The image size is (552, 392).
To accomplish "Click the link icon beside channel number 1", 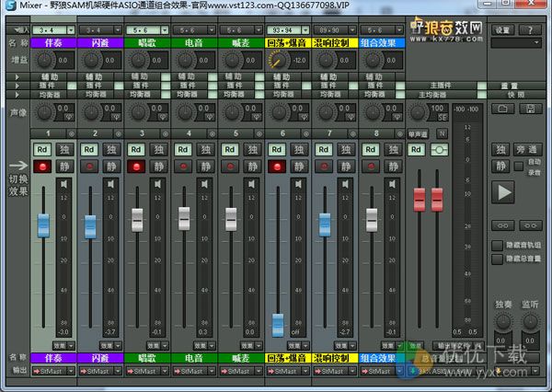I will [x=72, y=133].
